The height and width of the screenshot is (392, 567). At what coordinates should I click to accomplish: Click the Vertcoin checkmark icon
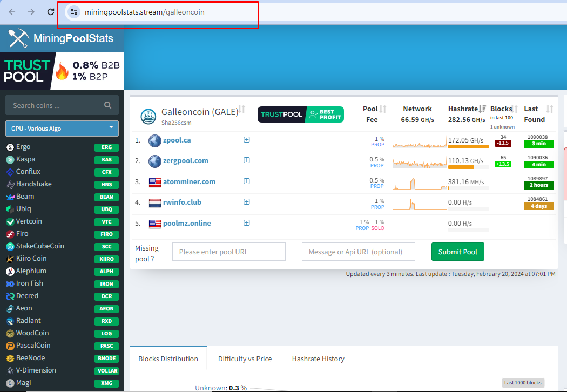pyautogui.click(x=10, y=222)
